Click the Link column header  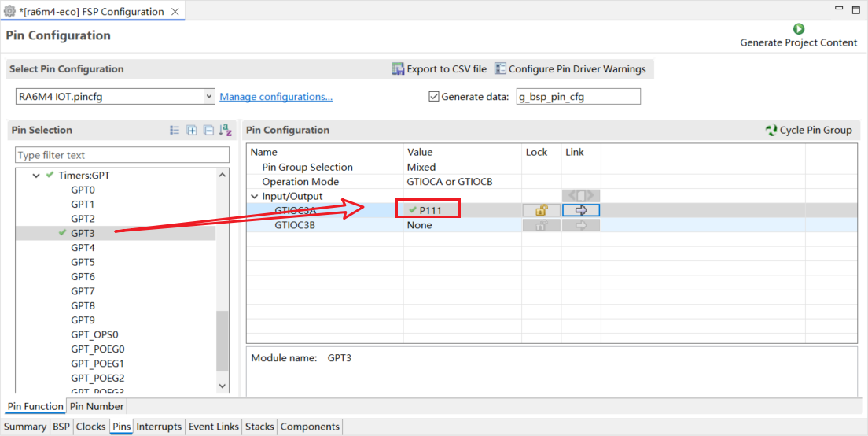[x=575, y=152]
